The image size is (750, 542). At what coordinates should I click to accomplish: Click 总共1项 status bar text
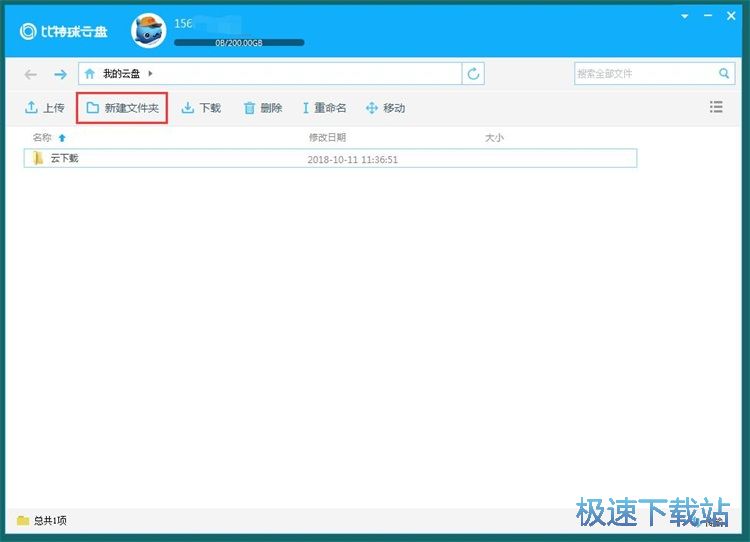(x=50, y=520)
